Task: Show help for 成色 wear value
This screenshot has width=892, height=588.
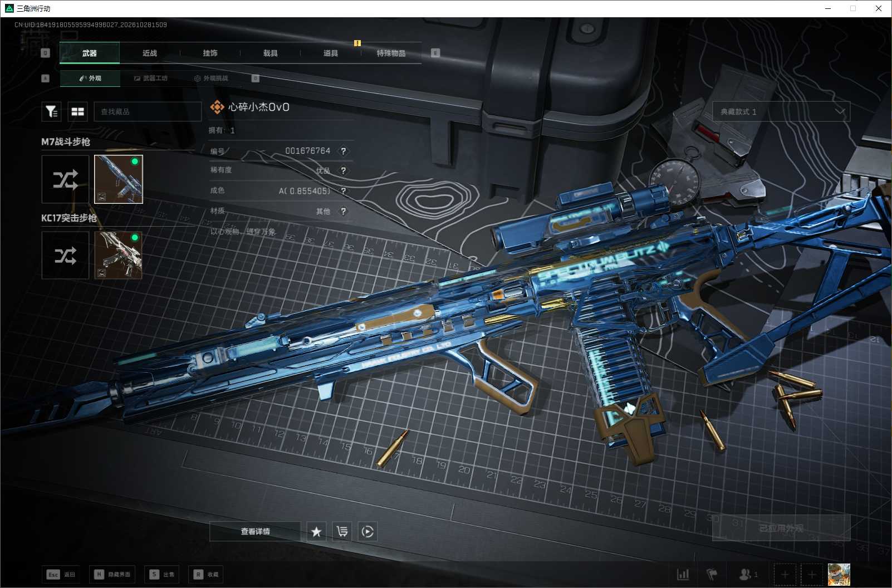Action: [x=344, y=191]
